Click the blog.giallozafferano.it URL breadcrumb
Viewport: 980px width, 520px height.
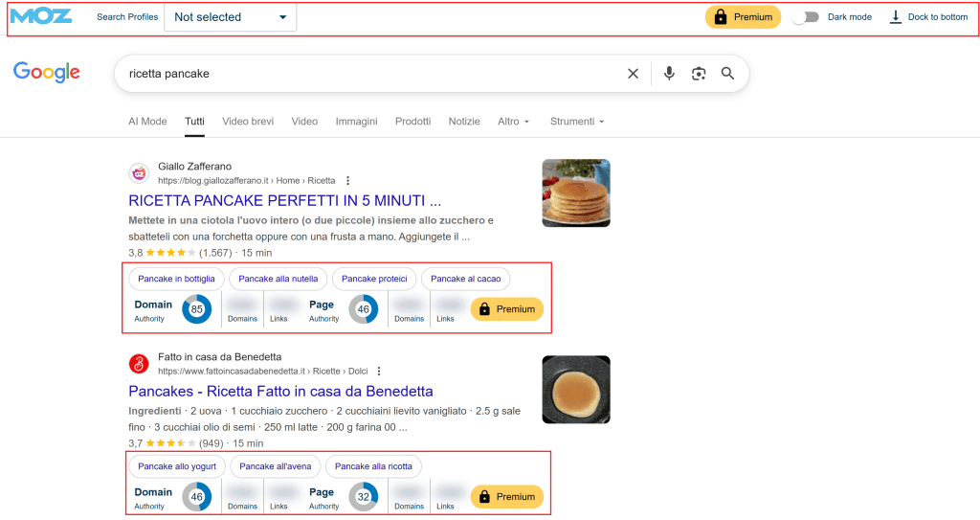(246, 181)
